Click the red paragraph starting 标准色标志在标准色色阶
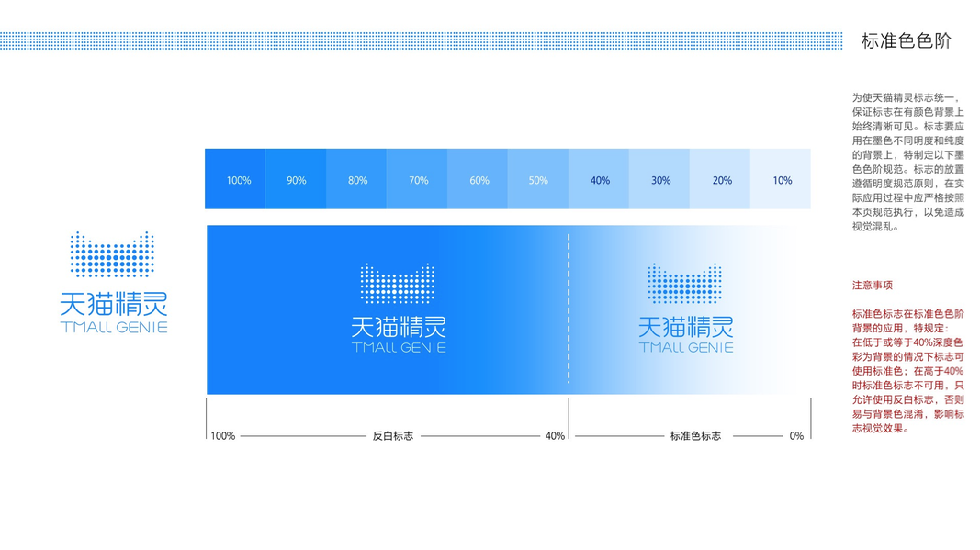The height and width of the screenshot is (550, 980). pyautogui.click(x=908, y=371)
